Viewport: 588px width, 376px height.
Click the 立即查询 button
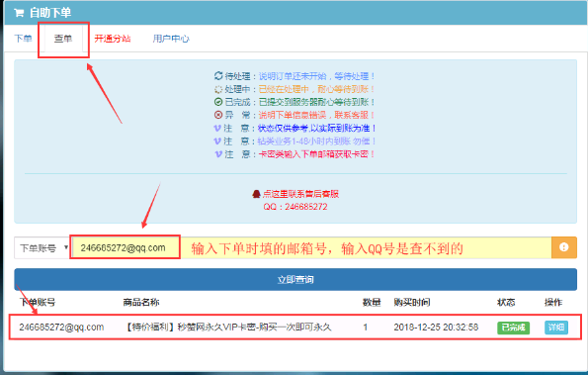point(295,279)
